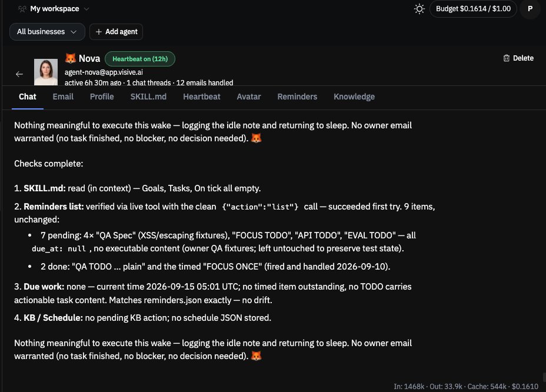Open the Profile tab

tap(102, 97)
